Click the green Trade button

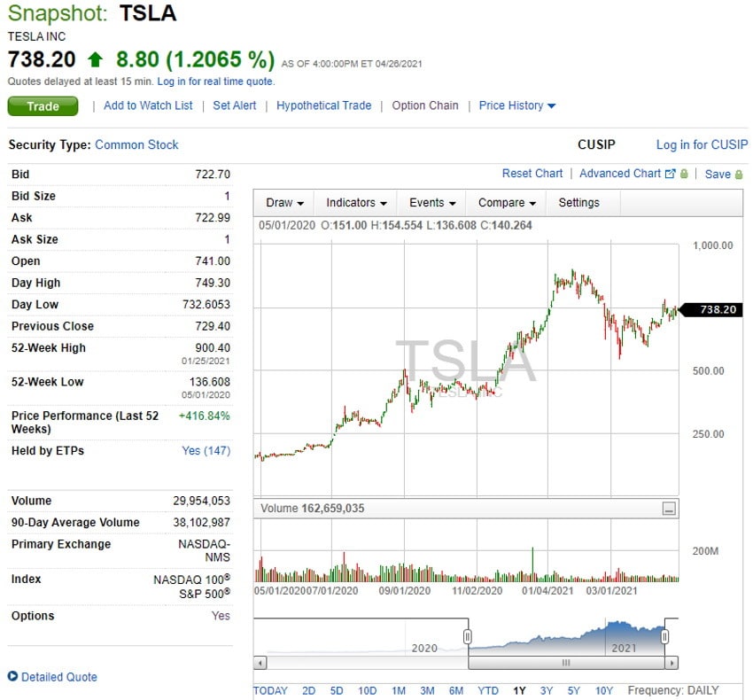coord(43,106)
